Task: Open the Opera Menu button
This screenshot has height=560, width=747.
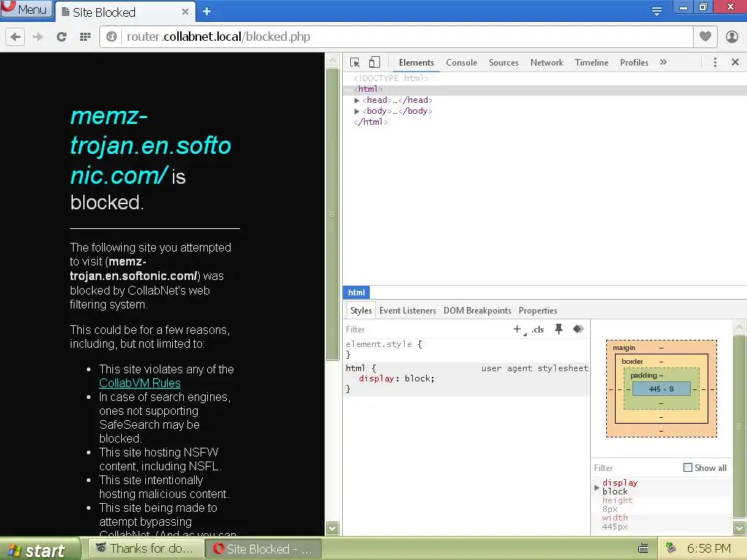Action: coord(26,9)
